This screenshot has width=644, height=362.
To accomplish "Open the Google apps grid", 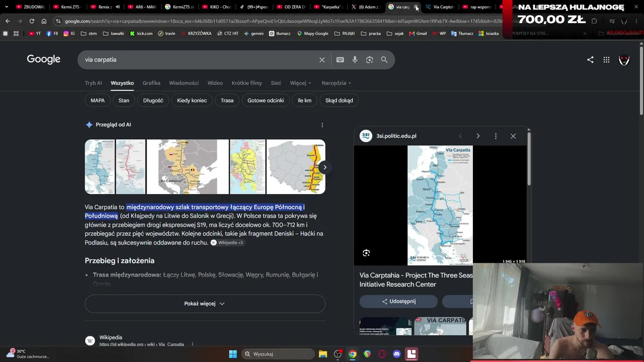I will pos(606,60).
